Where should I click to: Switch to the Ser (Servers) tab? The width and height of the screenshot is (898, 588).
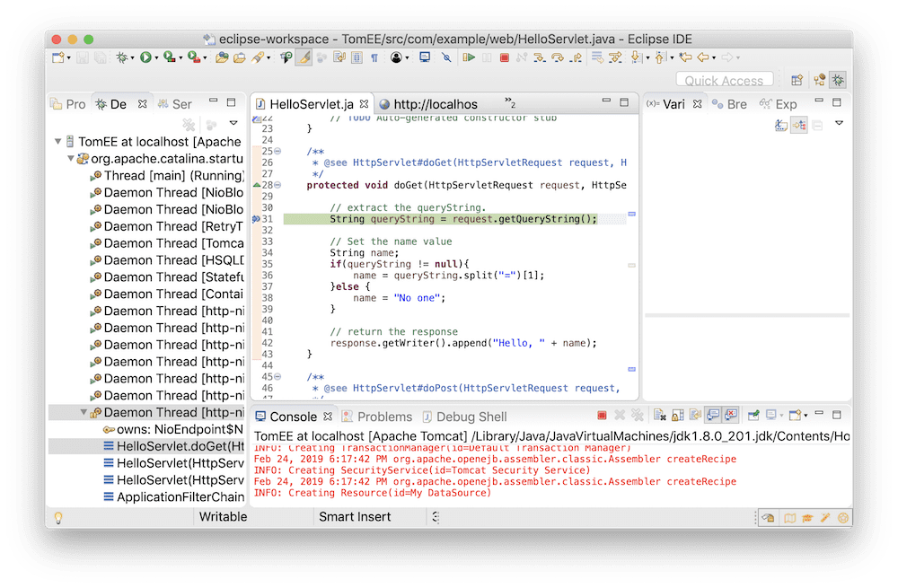[175, 104]
